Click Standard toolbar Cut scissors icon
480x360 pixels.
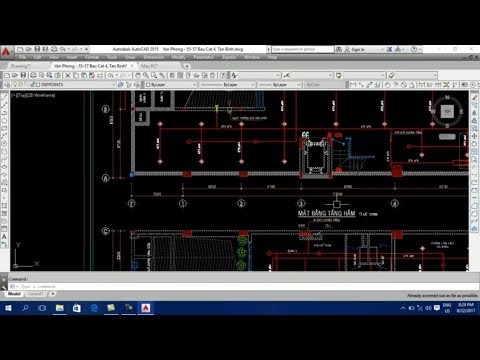pyautogui.click(x=67, y=75)
